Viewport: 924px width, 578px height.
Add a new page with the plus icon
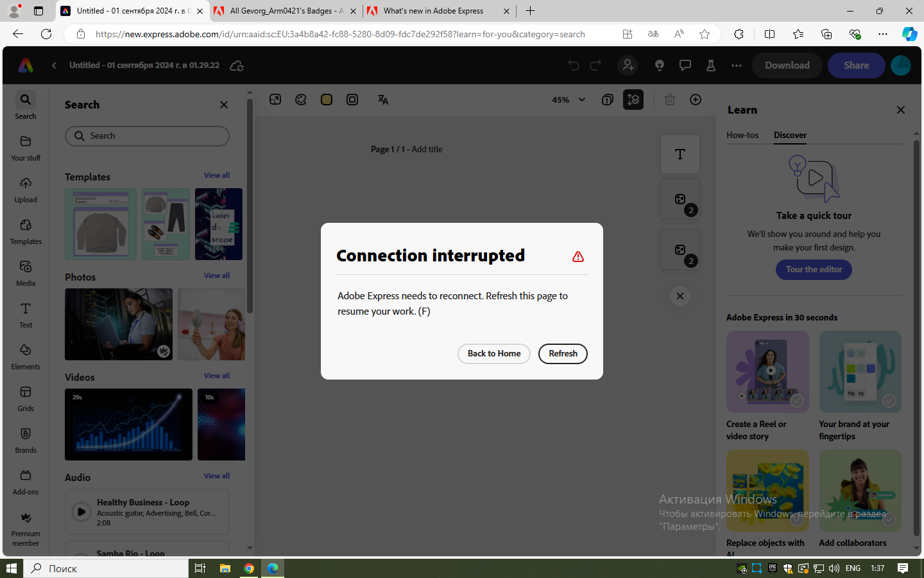click(x=696, y=100)
